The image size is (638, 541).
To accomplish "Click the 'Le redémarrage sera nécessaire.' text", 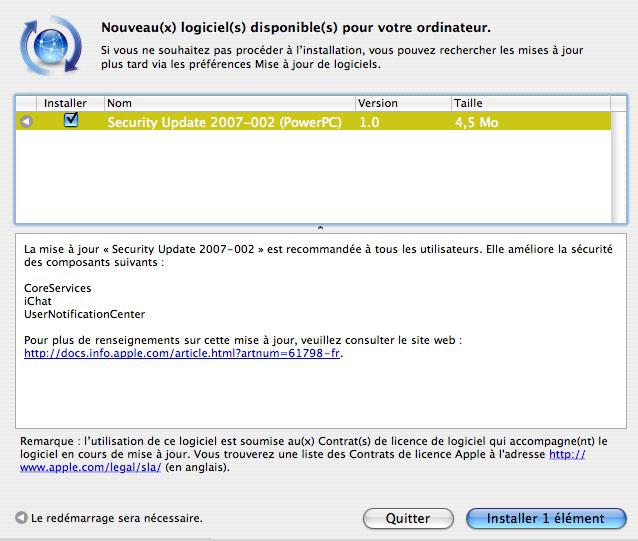I will [x=117, y=518].
